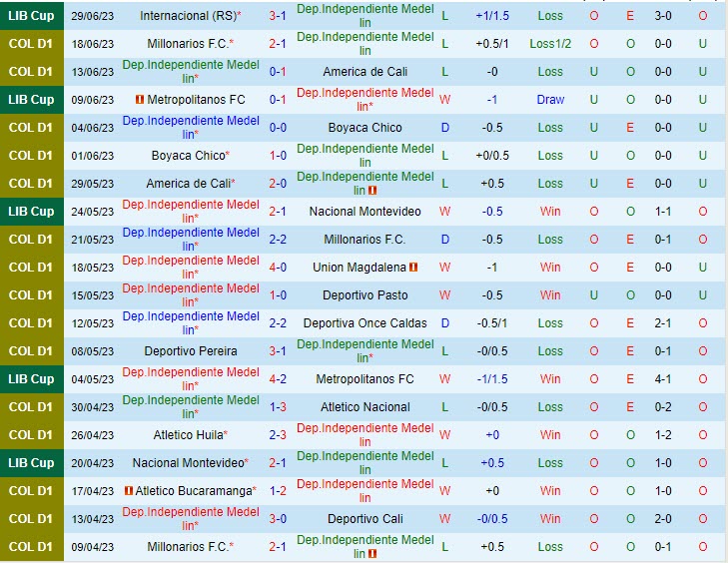Click Draw result in 09/06/23 row
728x563 pixels.
coord(550,100)
